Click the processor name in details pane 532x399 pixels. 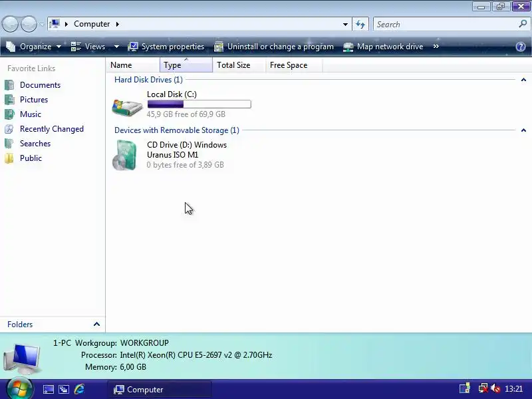(196, 355)
